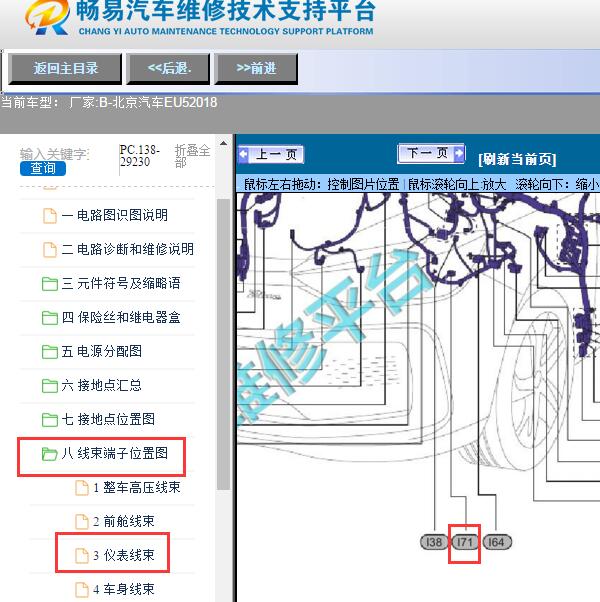Click the tree panel vertical scrollbar thumb

click(223, 344)
